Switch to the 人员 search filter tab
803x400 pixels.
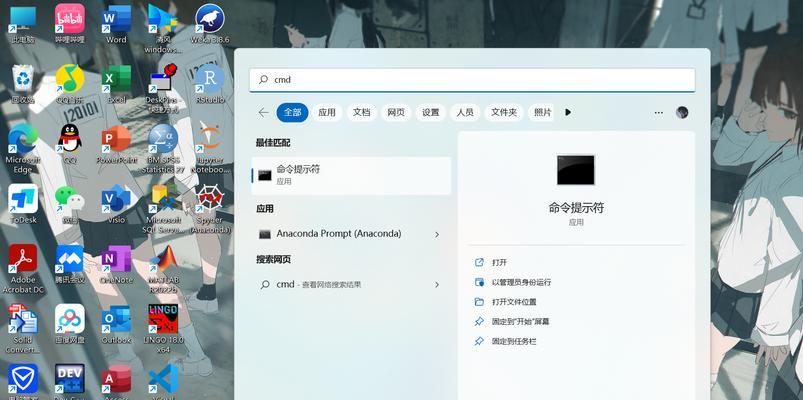465,112
